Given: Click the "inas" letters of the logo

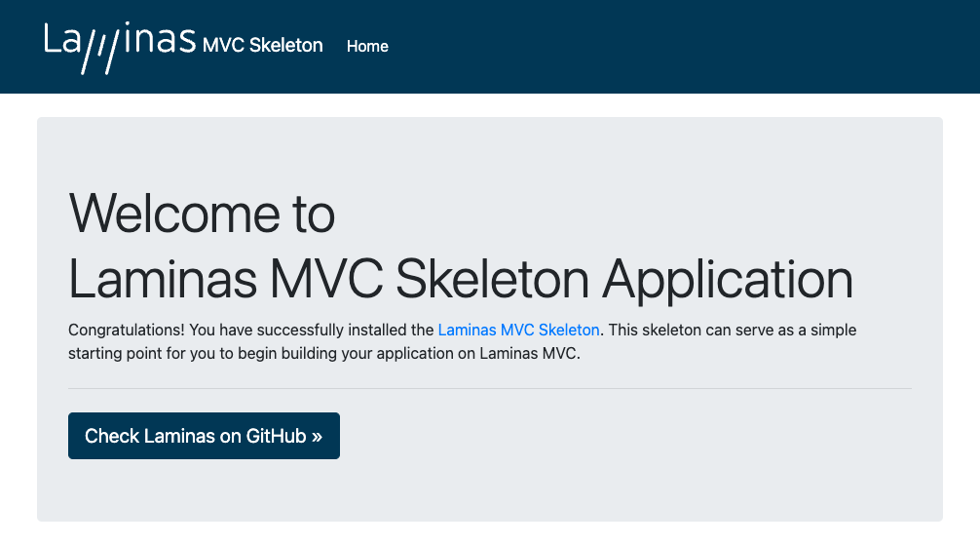Looking at the screenshot, I should (160, 37).
